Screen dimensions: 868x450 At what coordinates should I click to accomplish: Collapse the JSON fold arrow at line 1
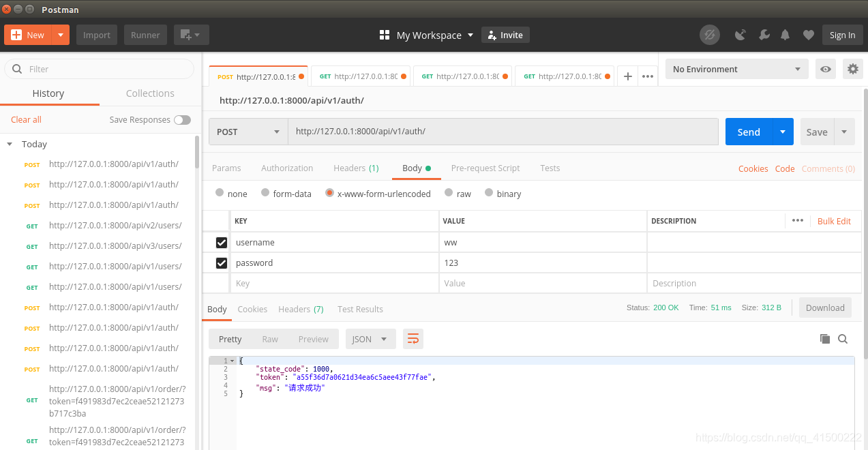(x=233, y=361)
